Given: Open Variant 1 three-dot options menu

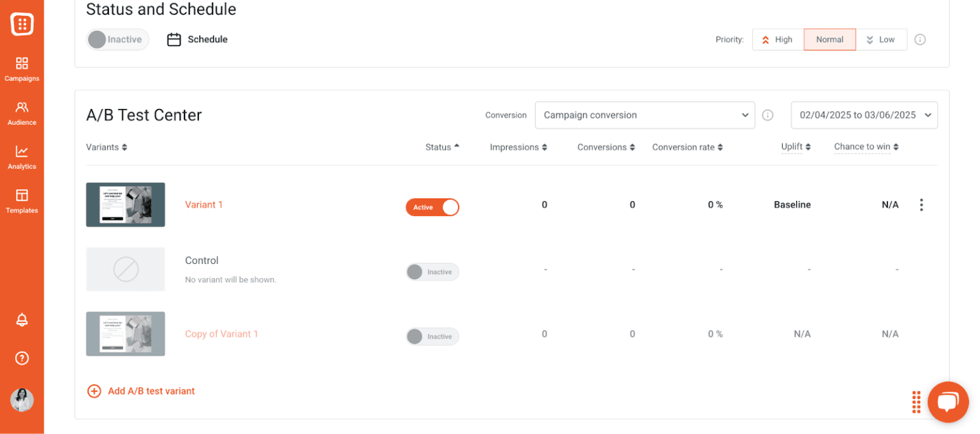Looking at the screenshot, I should tap(921, 205).
